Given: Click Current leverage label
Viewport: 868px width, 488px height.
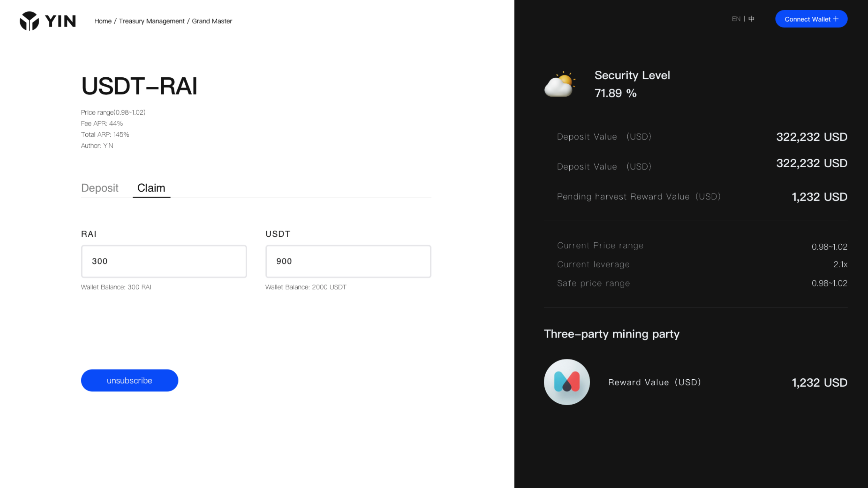Looking at the screenshot, I should click(x=593, y=264).
